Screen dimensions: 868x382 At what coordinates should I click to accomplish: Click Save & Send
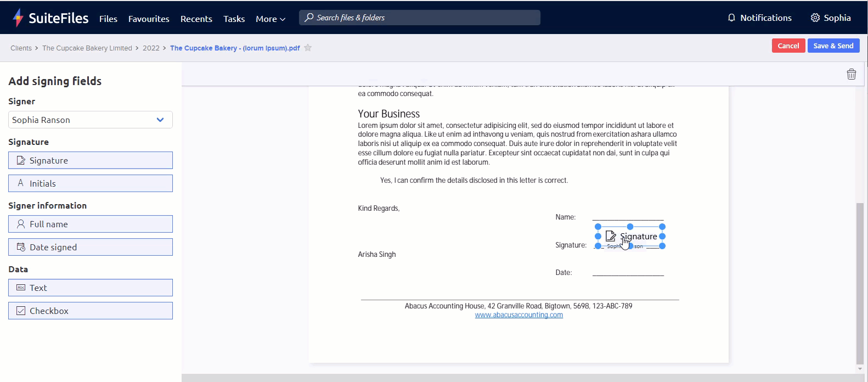[x=833, y=46]
